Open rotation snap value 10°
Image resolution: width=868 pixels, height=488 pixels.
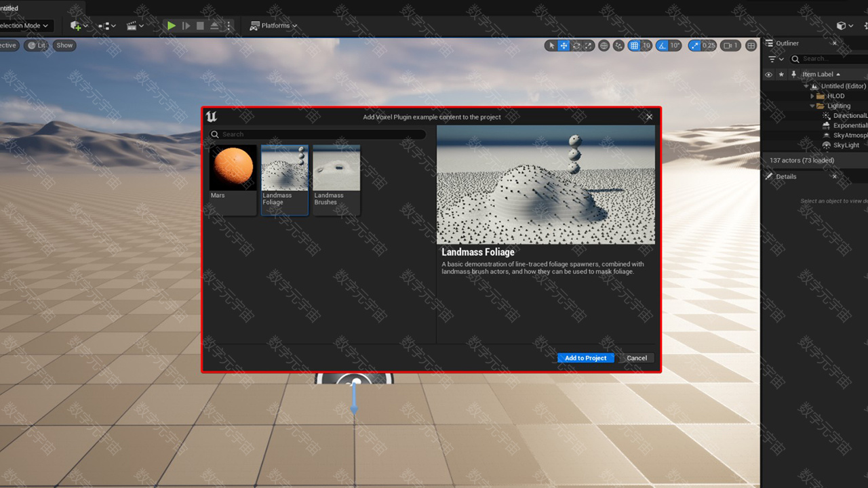(x=675, y=45)
